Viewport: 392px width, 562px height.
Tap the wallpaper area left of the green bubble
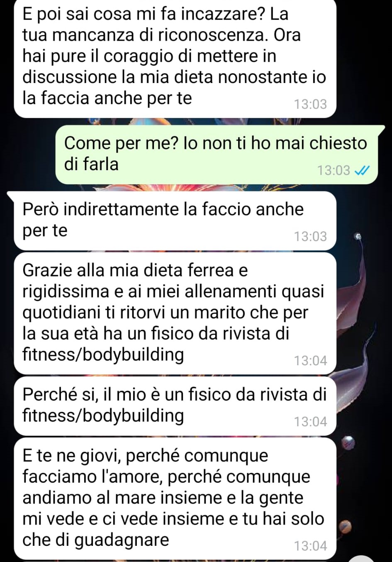pyautogui.click(x=27, y=154)
